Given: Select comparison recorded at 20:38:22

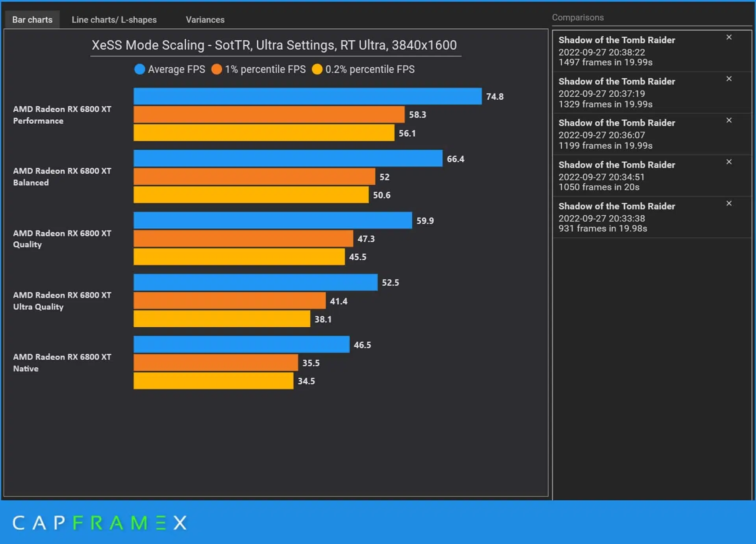Looking at the screenshot, I should click(652, 51).
